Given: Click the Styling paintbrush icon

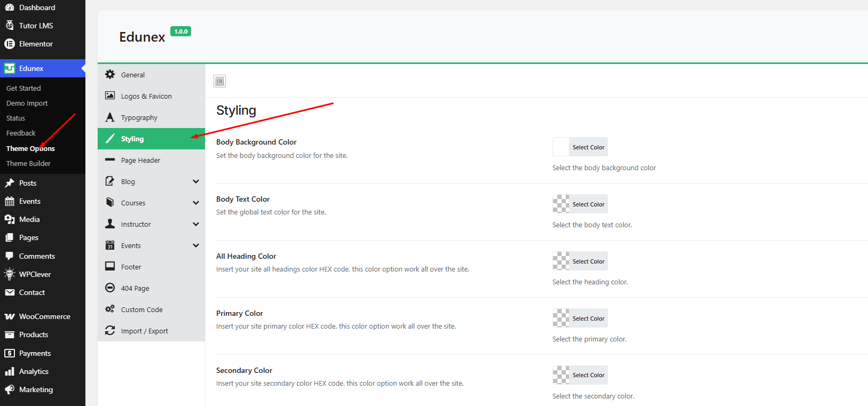Looking at the screenshot, I should coord(110,139).
